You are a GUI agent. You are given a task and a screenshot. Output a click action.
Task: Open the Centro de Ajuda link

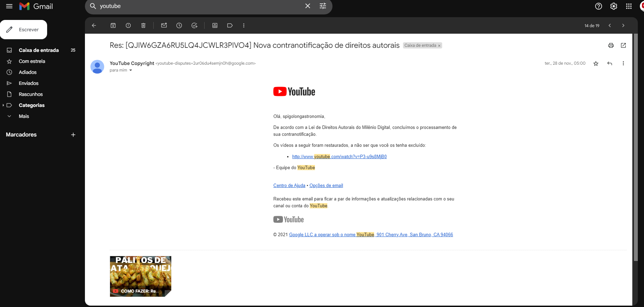pos(289,185)
